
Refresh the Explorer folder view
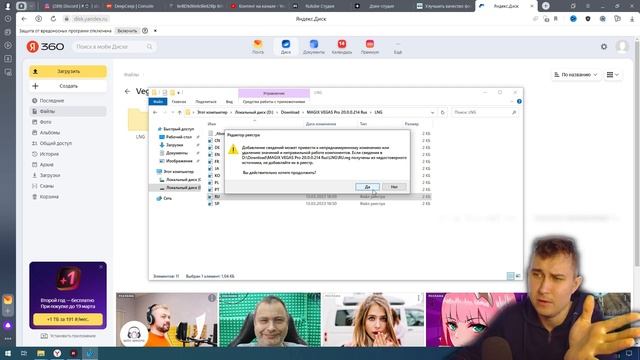tap(442, 112)
